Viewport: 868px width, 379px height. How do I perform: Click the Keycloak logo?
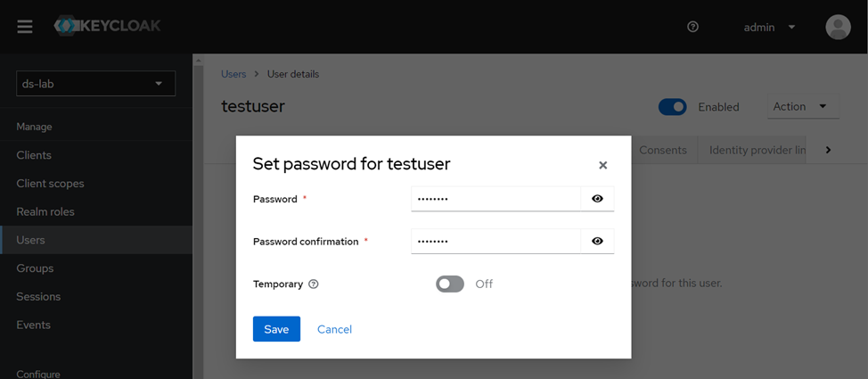coord(108,26)
